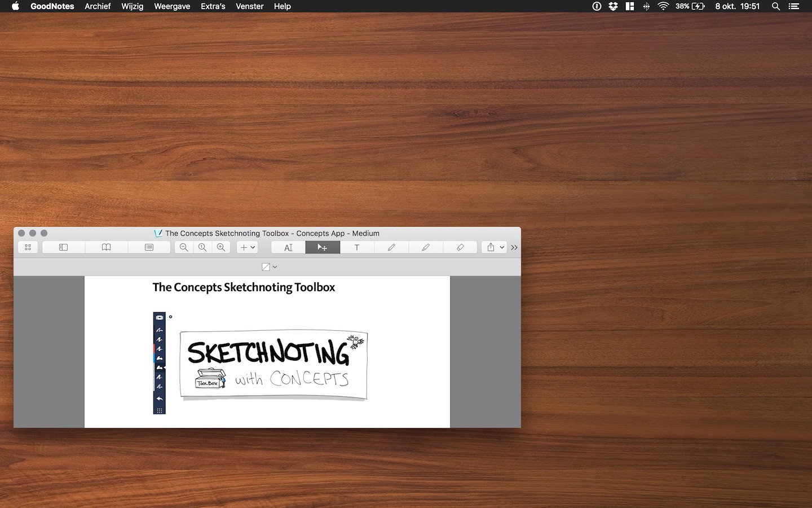The width and height of the screenshot is (812, 508).
Task: Open the Archief menu
Action: tap(98, 6)
